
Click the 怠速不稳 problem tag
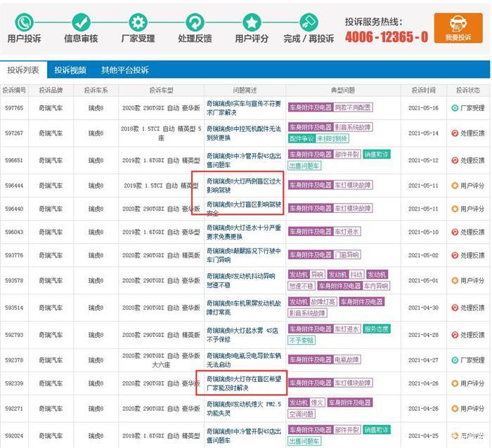click(x=302, y=286)
